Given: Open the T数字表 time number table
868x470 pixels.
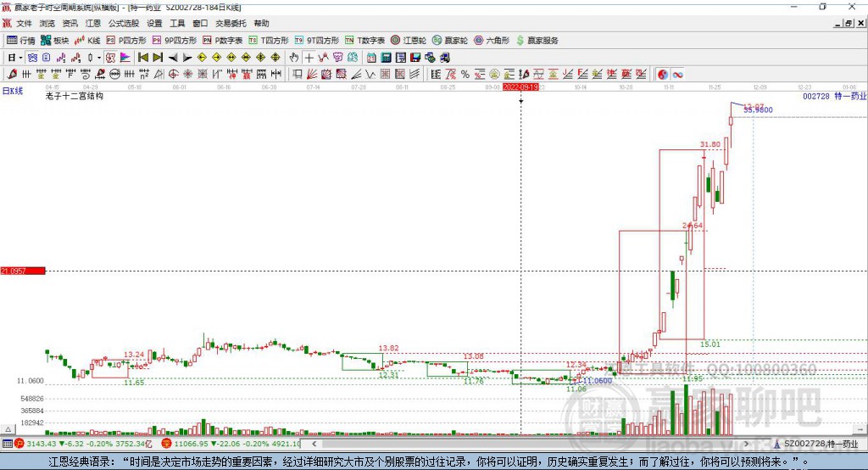Looking at the screenshot, I should 364,41.
